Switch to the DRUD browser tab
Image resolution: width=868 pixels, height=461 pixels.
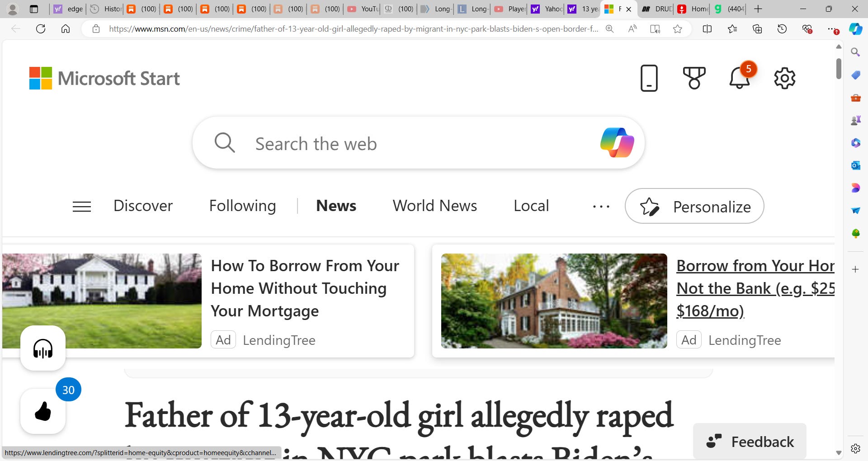pos(656,9)
